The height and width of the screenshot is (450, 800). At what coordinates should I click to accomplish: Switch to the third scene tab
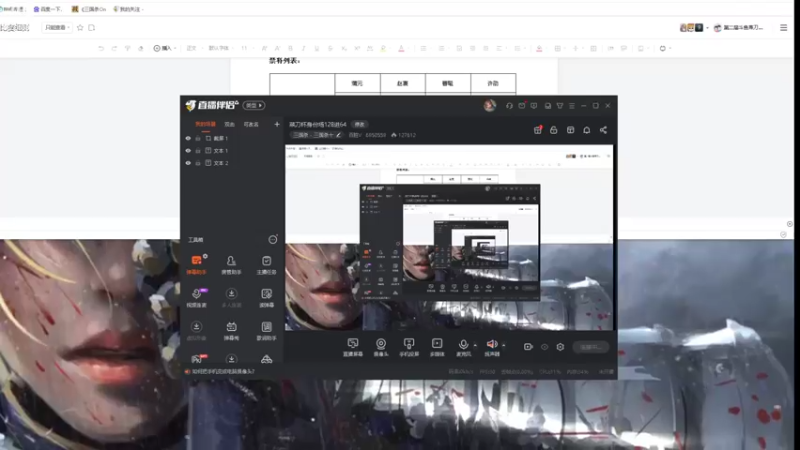(x=251, y=124)
